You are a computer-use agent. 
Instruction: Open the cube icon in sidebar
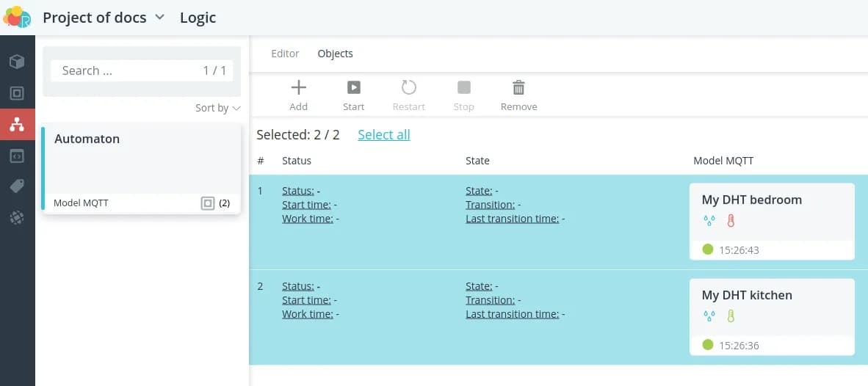(17, 62)
